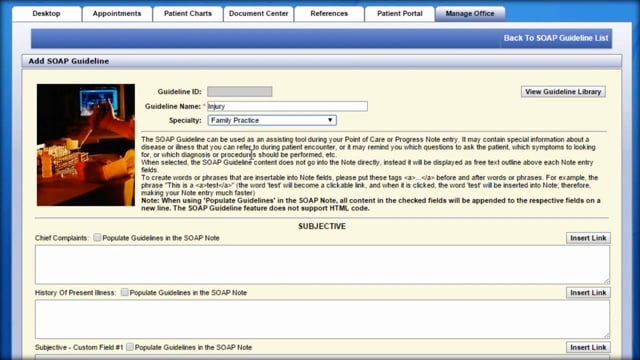Click Insert Link for Subjective Custom Field #1
The height and width of the screenshot is (360, 640).
coord(588,347)
